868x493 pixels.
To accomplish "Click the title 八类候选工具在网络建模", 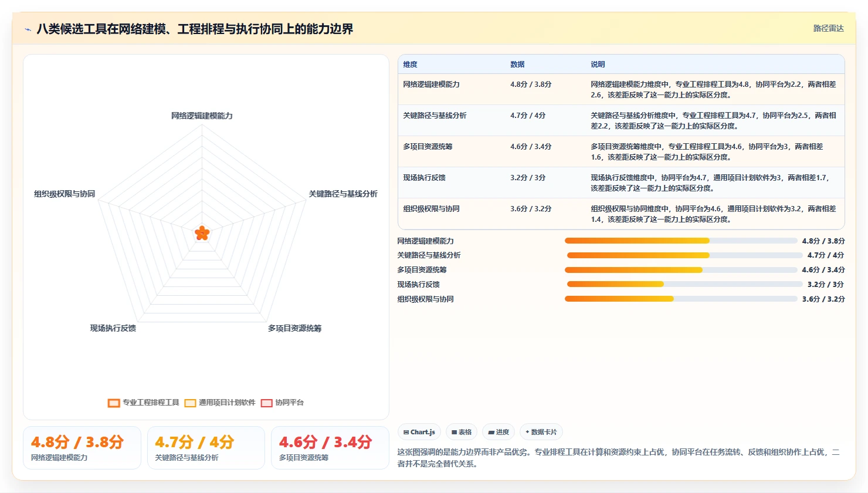I will tap(195, 29).
